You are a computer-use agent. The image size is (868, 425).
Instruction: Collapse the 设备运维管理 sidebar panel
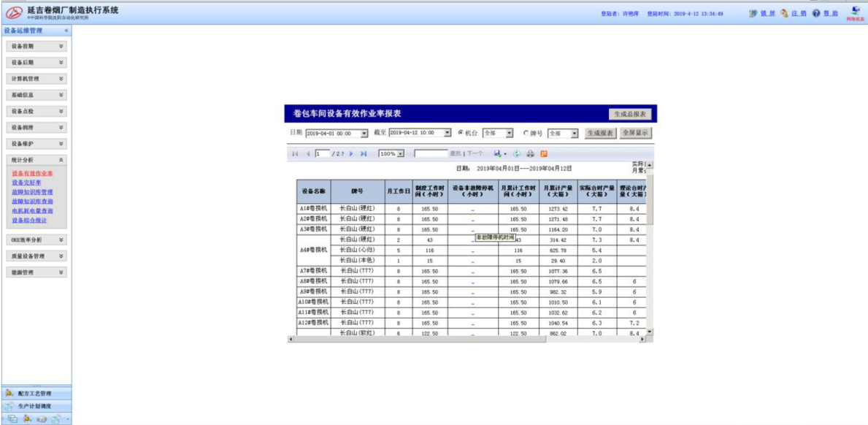tap(66, 31)
